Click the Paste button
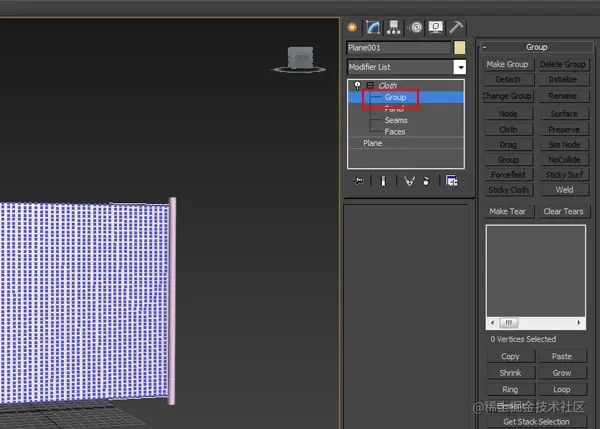The image size is (600, 429). (562, 356)
